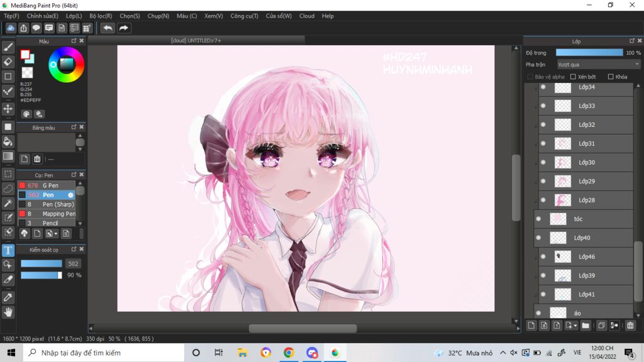Open settings gear on Pen brush
644x362 pixels.
point(70,195)
